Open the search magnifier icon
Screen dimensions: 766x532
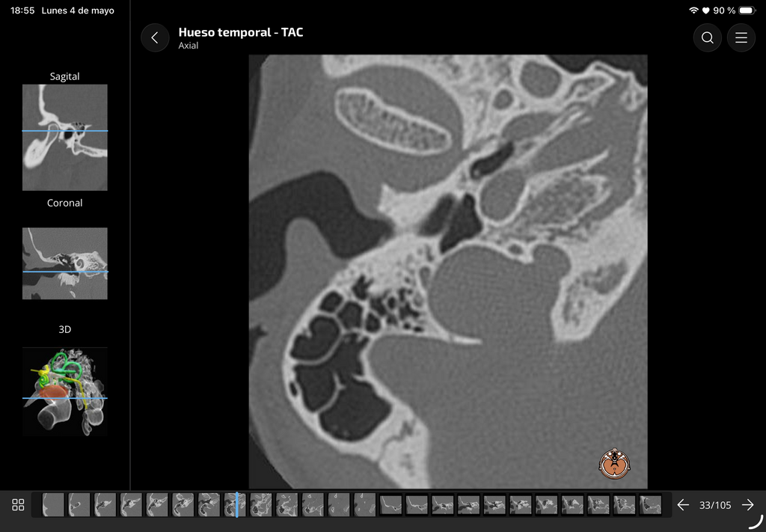[707, 37]
